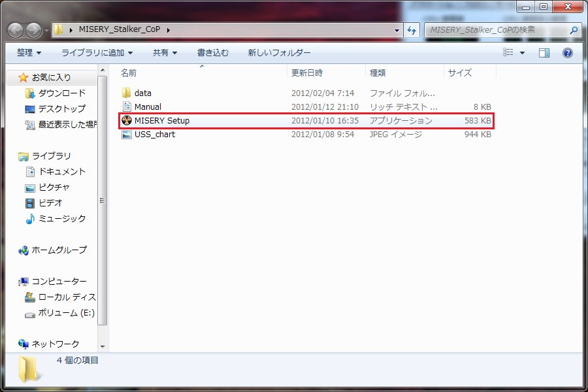The image size is (588, 392).
Task: Click the 944 KB size cell
Action: [x=478, y=135]
